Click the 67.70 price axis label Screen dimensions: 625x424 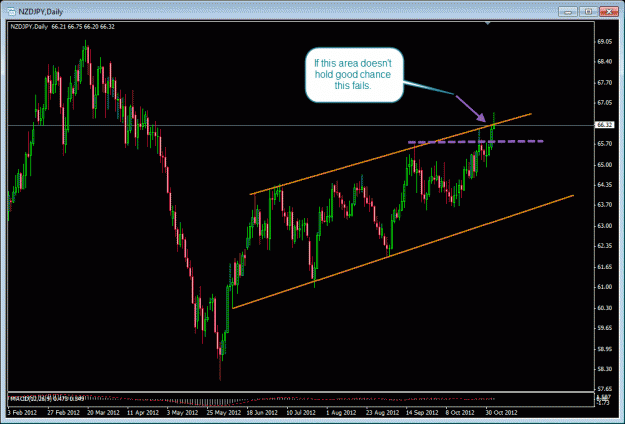pos(605,83)
